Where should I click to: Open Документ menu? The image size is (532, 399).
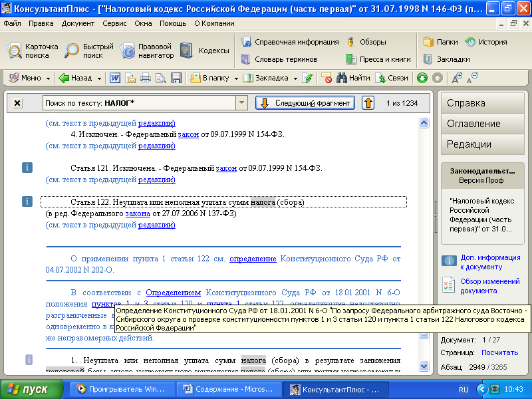78,23
